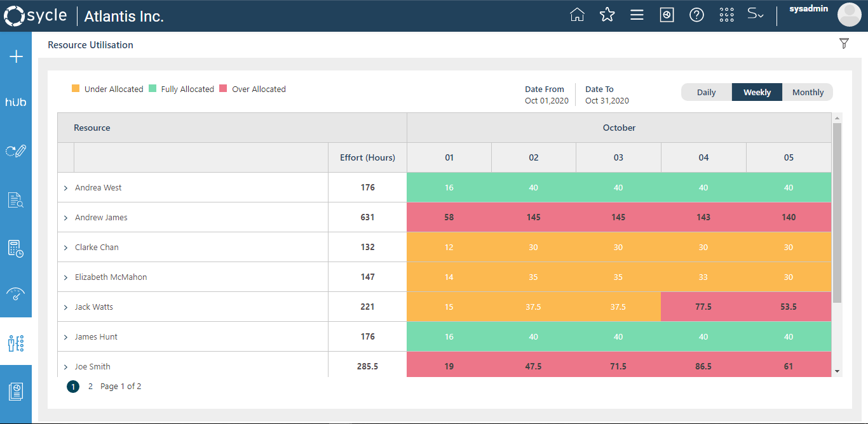Click the Sycle logo
868x424 pixels.
point(36,16)
